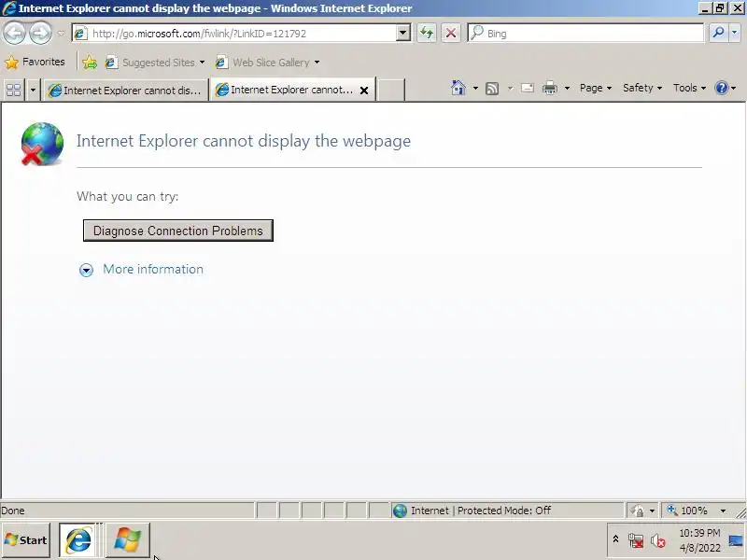Click the 'Done' status bar text
This screenshot has height=560, width=747.
(x=13, y=511)
